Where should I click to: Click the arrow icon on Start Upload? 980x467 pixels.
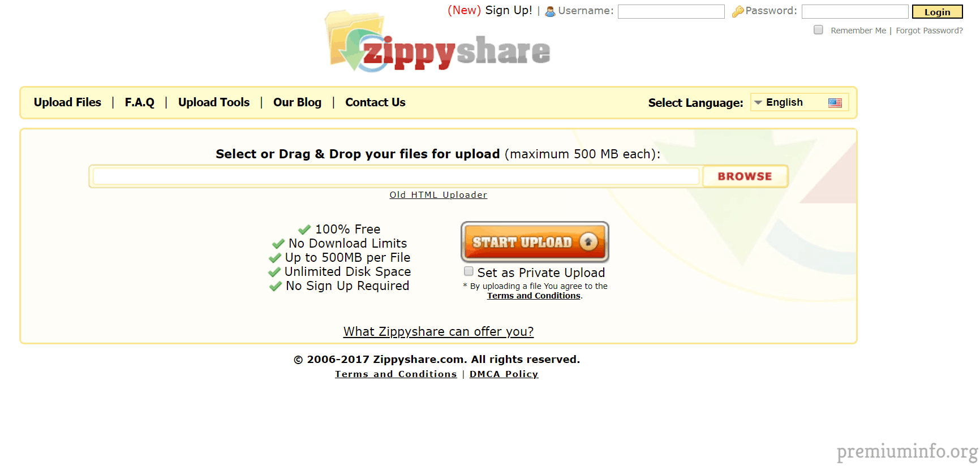point(588,242)
